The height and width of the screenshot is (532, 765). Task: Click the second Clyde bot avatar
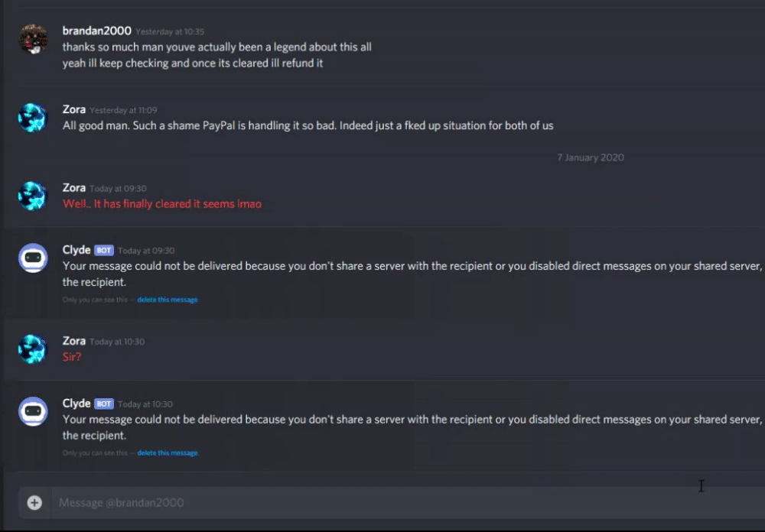[33, 411]
